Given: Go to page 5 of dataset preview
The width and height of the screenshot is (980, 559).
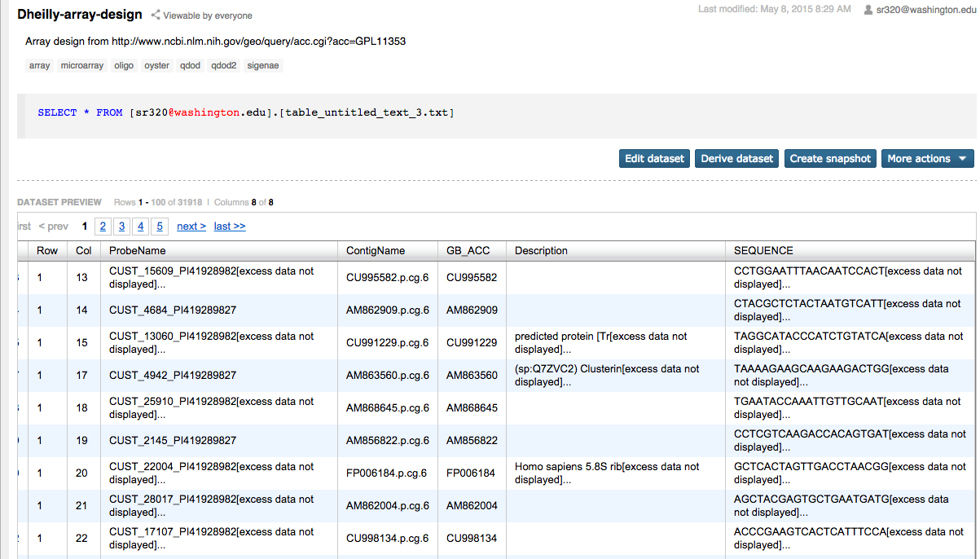Looking at the screenshot, I should [x=160, y=227].
